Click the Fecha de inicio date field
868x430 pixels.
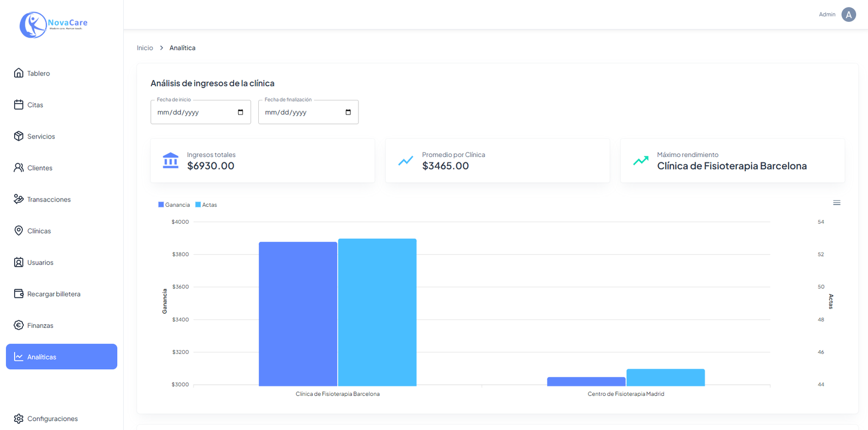[x=193, y=112]
